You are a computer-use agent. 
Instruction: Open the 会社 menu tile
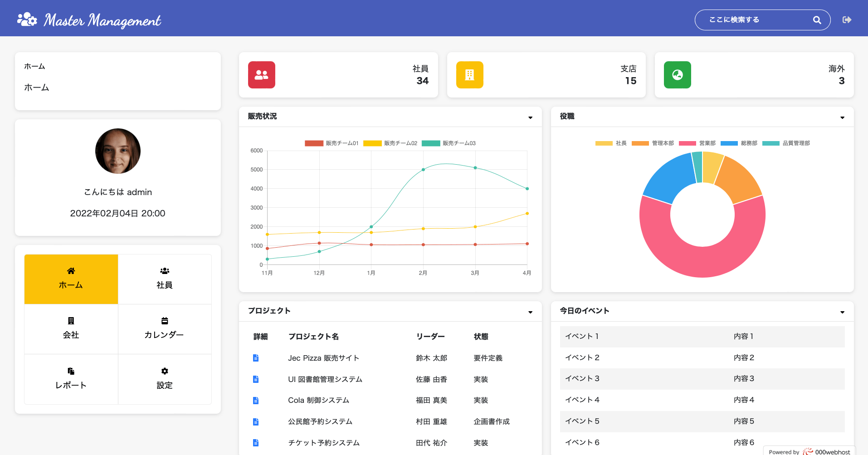coord(71,329)
